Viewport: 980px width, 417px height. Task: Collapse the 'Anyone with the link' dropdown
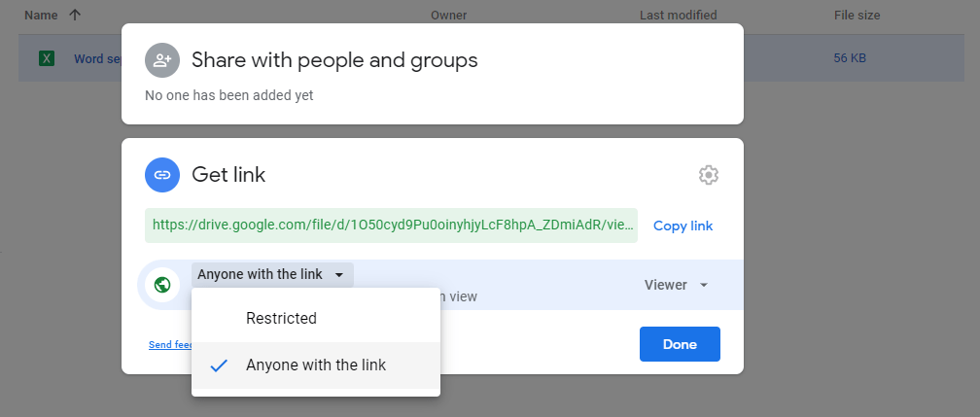(272, 275)
